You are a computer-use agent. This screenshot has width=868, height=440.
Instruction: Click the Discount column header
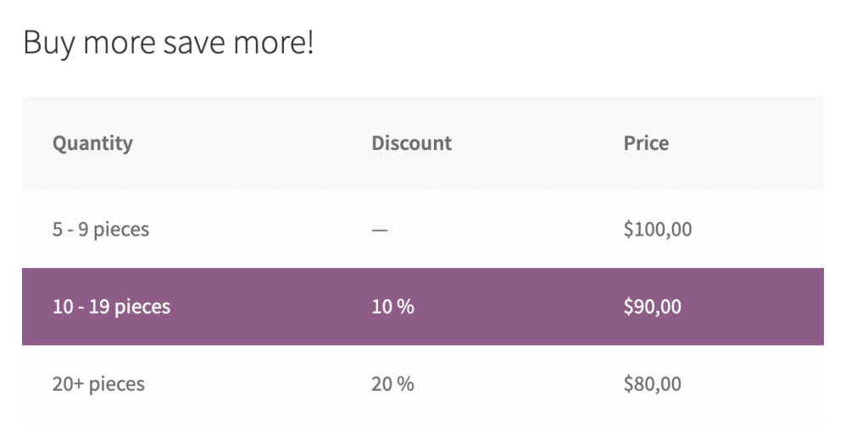[x=411, y=143]
